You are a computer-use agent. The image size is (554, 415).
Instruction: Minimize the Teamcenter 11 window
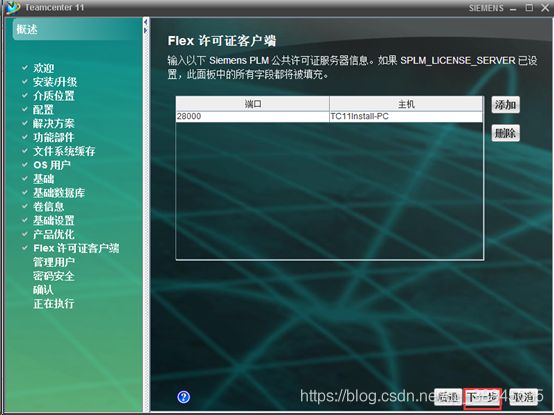coord(513,8)
